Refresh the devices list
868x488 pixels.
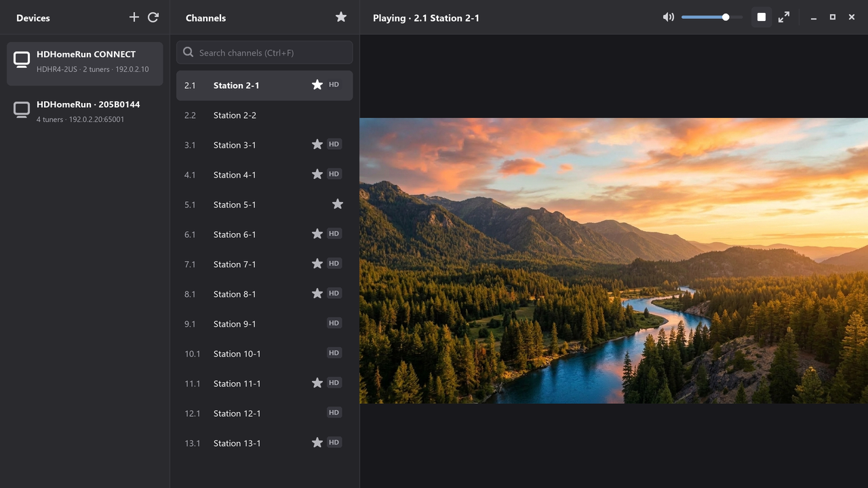click(153, 18)
